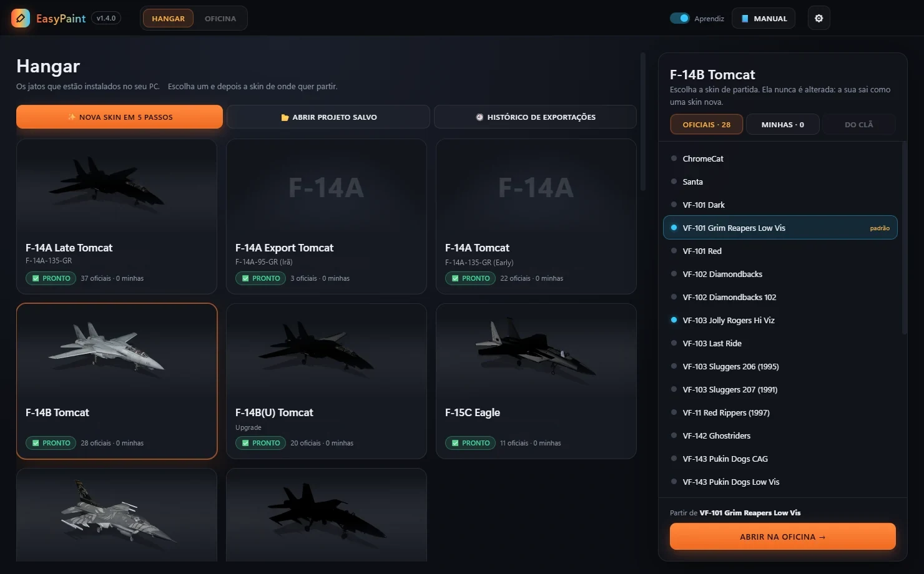
Task: Click the PRONTO badge on F-14A Tomcat card
Action: [x=471, y=278]
